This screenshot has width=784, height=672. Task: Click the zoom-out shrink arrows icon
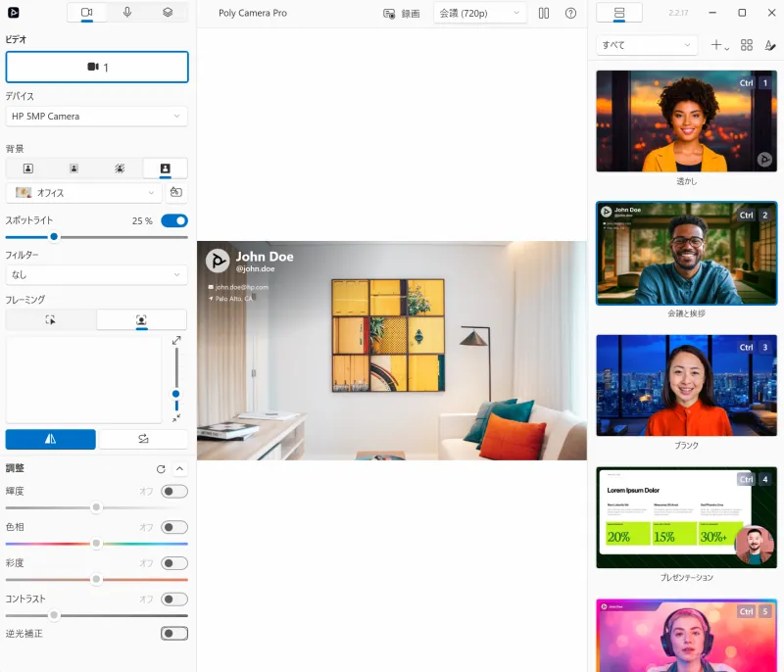tap(176, 418)
